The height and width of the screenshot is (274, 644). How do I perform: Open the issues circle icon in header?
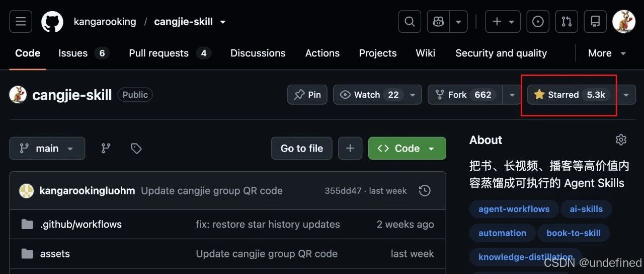(x=538, y=22)
